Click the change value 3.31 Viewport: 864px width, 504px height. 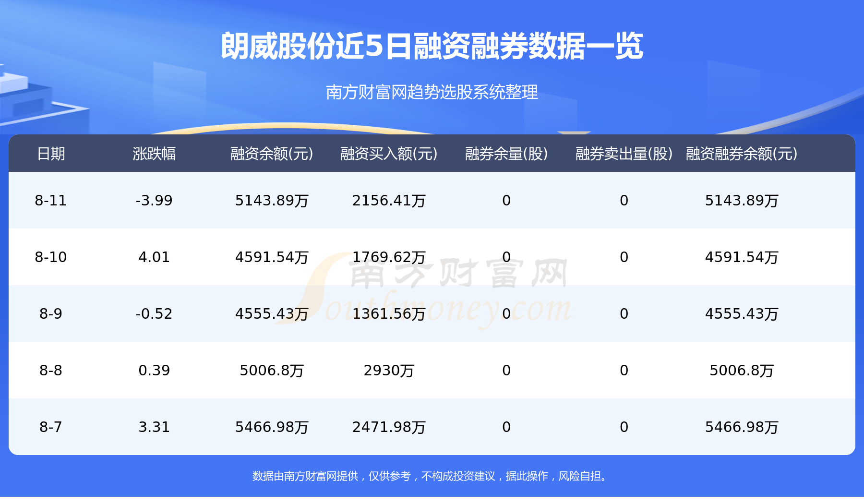[x=154, y=427]
